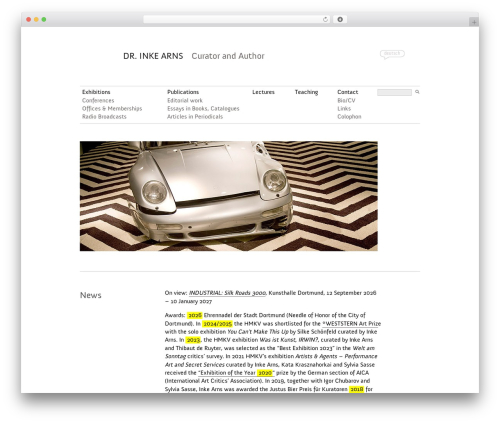Click into the site search field
Image resolution: width=500 pixels, height=423 pixels.
coord(394,92)
